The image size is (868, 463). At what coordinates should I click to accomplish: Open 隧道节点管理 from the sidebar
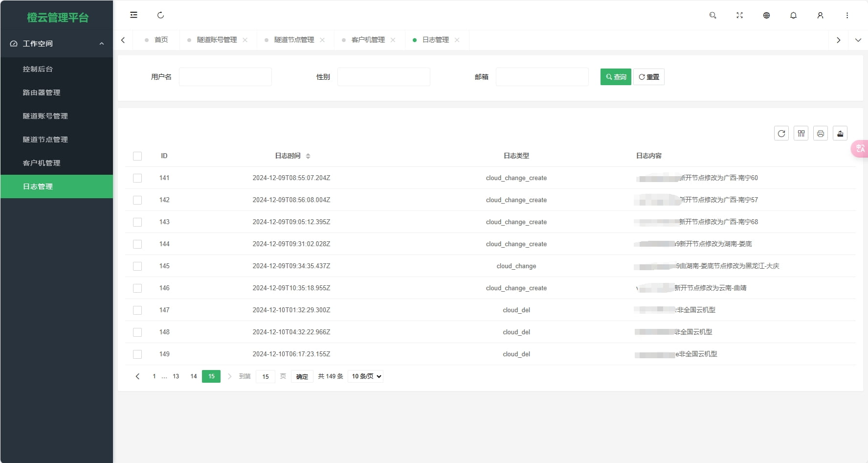[45, 139]
